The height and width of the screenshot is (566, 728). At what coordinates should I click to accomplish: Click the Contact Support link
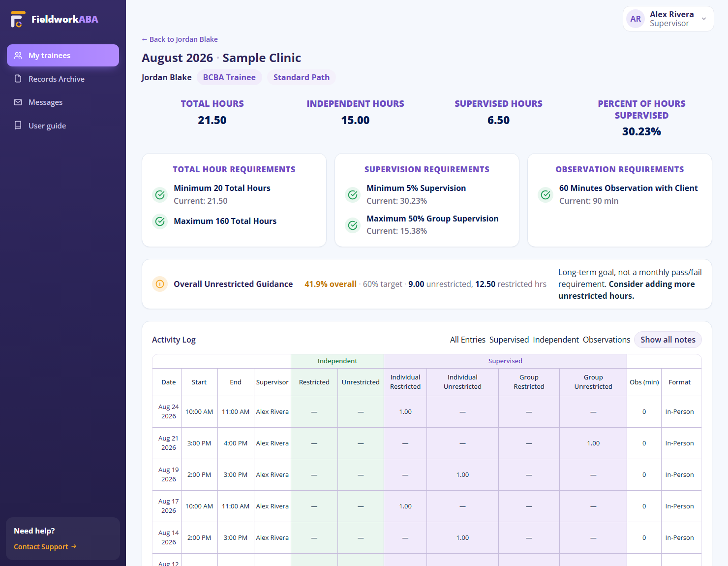point(45,547)
